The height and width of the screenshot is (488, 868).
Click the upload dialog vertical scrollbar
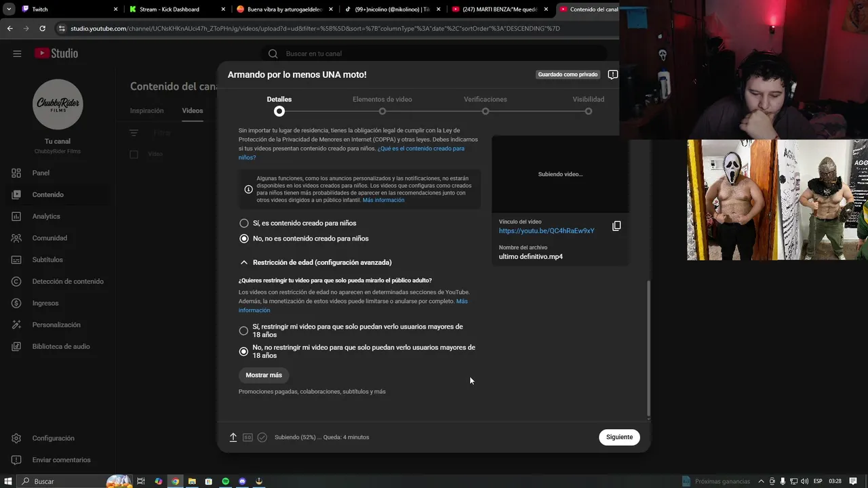click(648, 348)
